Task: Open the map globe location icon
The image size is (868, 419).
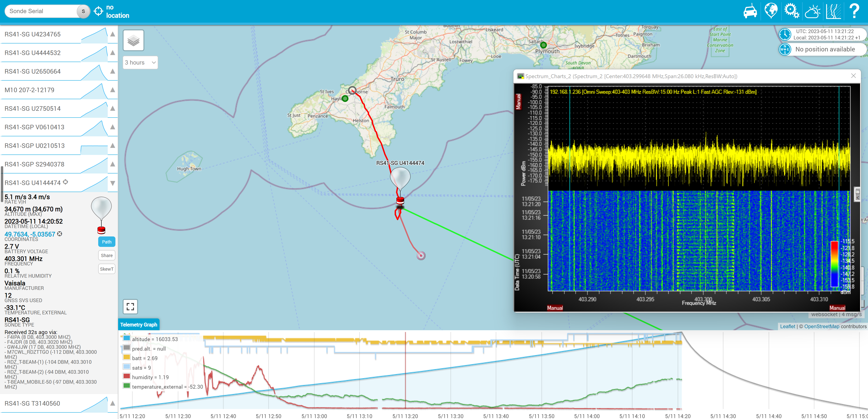Action: tap(771, 11)
